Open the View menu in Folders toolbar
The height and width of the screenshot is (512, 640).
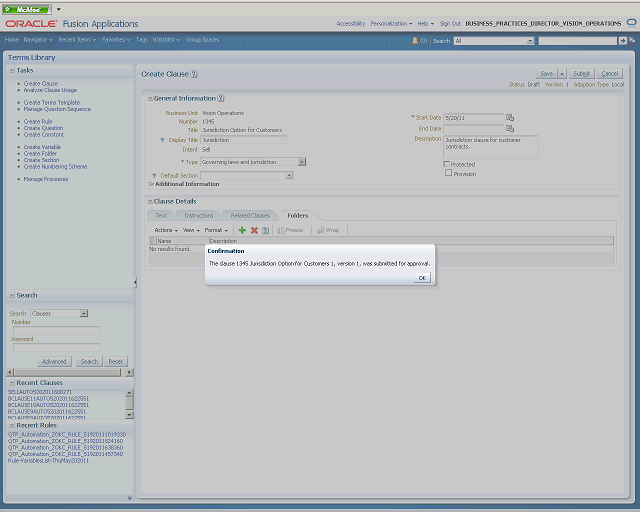[x=191, y=230]
